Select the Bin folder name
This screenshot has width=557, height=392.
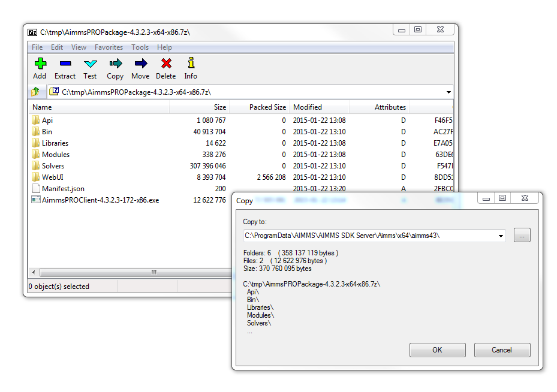tap(47, 132)
